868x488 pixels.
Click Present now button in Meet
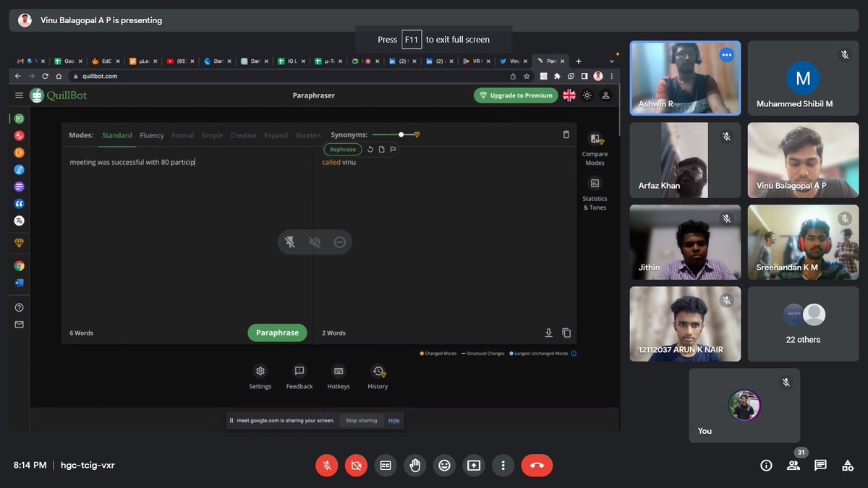pos(474,466)
